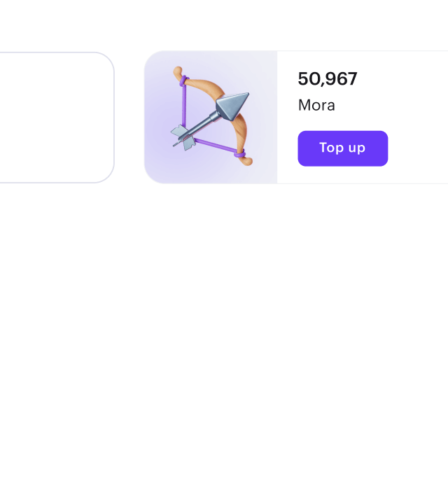Tap the arrow's metal shaft
Image resolution: width=448 pixels, height=490 pixels.
point(200,125)
